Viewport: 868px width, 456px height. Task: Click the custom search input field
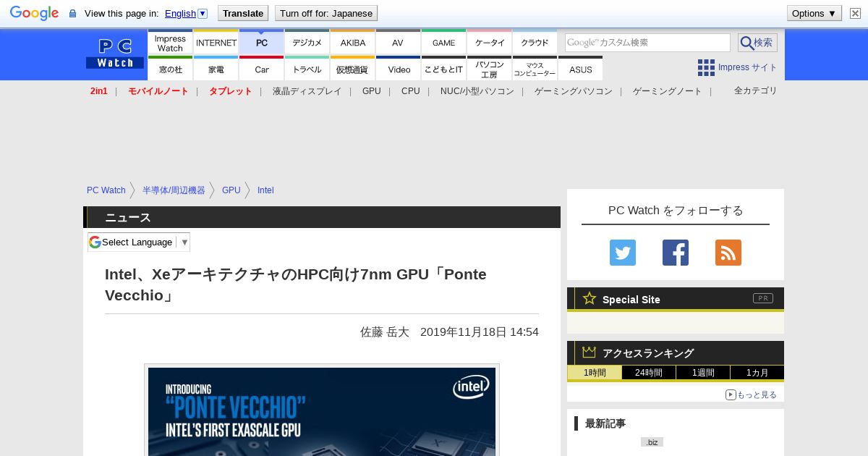point(647,43)
